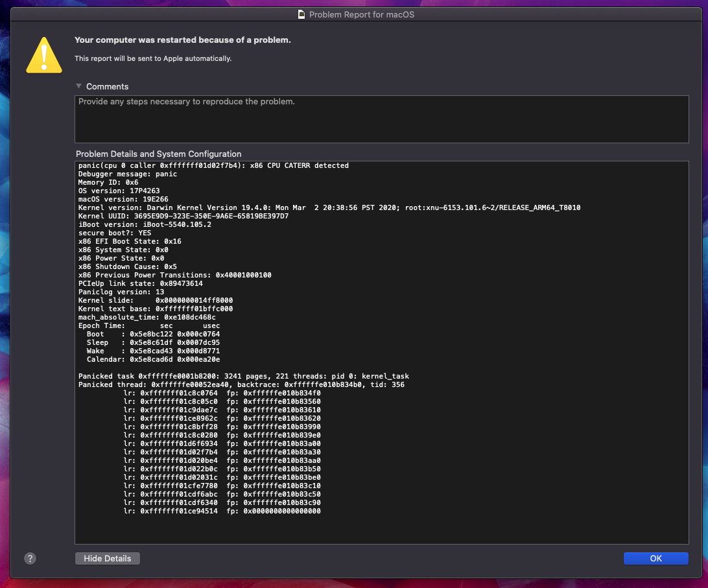Image resolution: width=708 pixels, height=588 pixels.
Task: Click the 'Problem Report for macOS' window title
Action: [362, 14]
